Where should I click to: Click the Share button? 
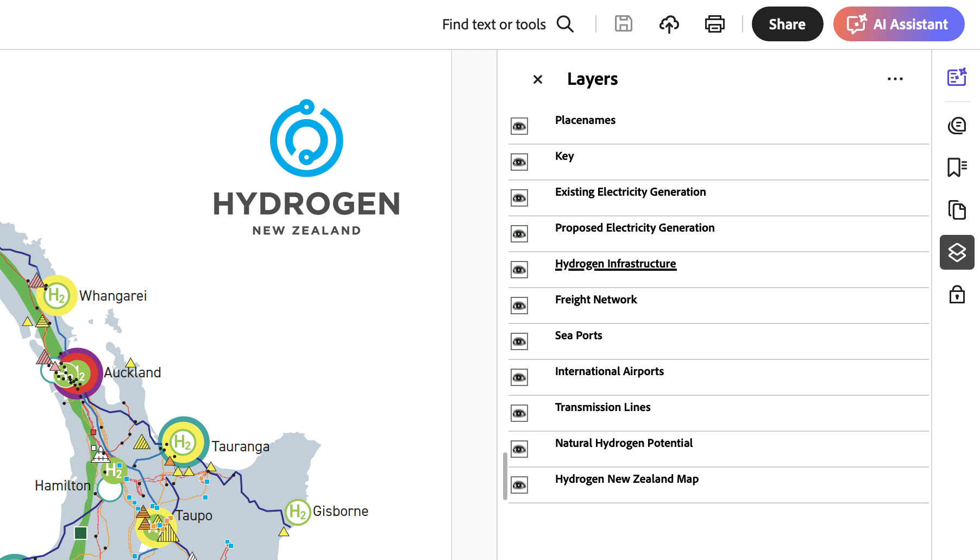(x=787, y=24)
